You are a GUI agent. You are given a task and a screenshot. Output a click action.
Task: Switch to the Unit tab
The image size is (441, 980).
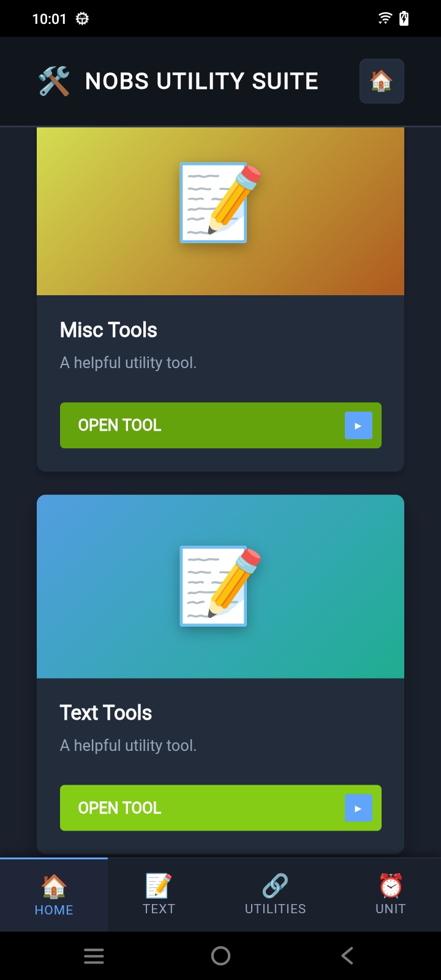[x=390, y=895]
